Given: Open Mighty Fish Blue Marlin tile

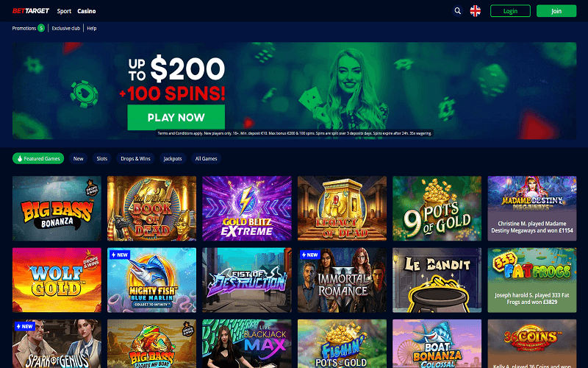Looking at the screenshot, I should coord(152,280).
